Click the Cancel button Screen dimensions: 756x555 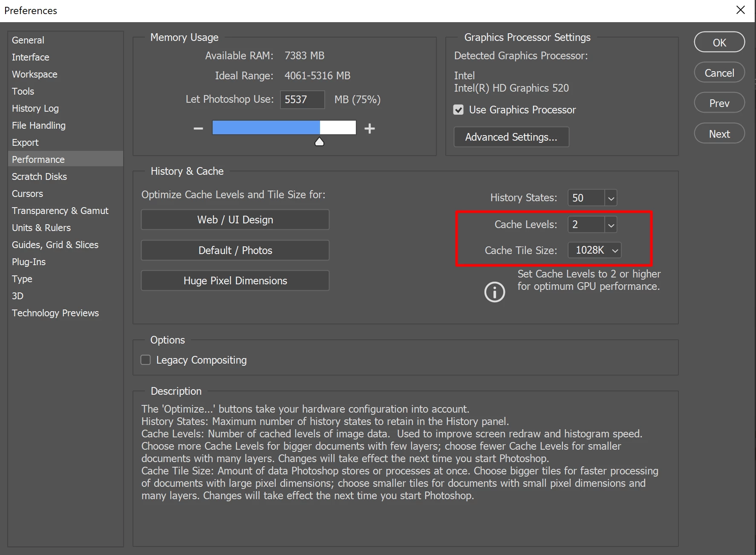coord(719,73)
